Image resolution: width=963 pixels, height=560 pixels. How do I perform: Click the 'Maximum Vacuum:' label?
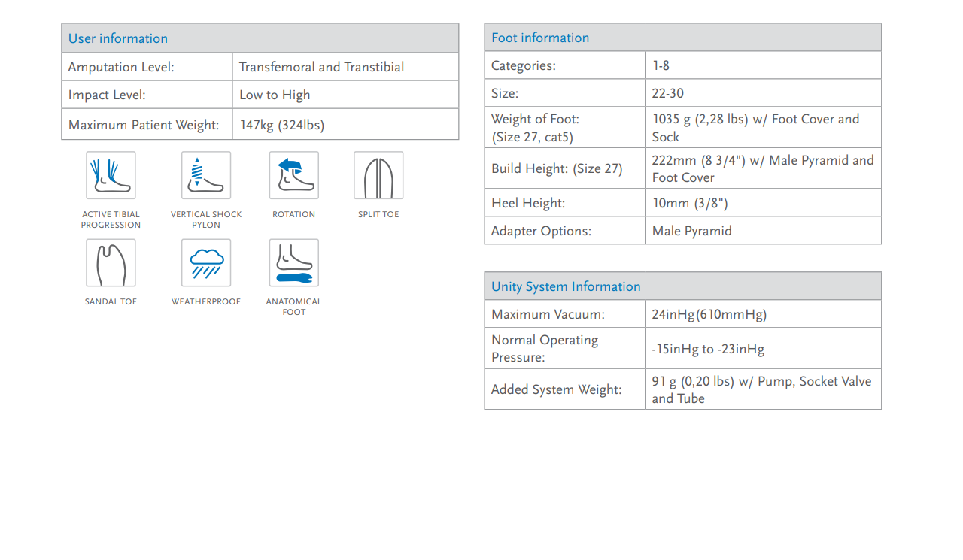pos(548,314)
